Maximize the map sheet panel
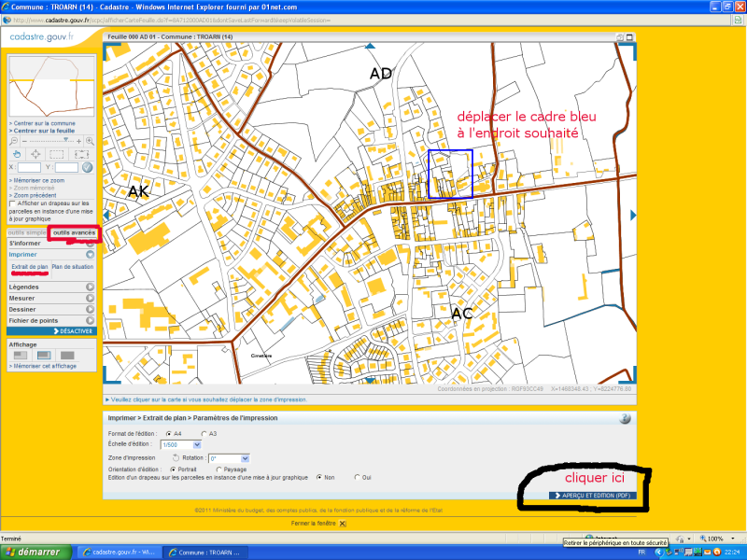 629,36
